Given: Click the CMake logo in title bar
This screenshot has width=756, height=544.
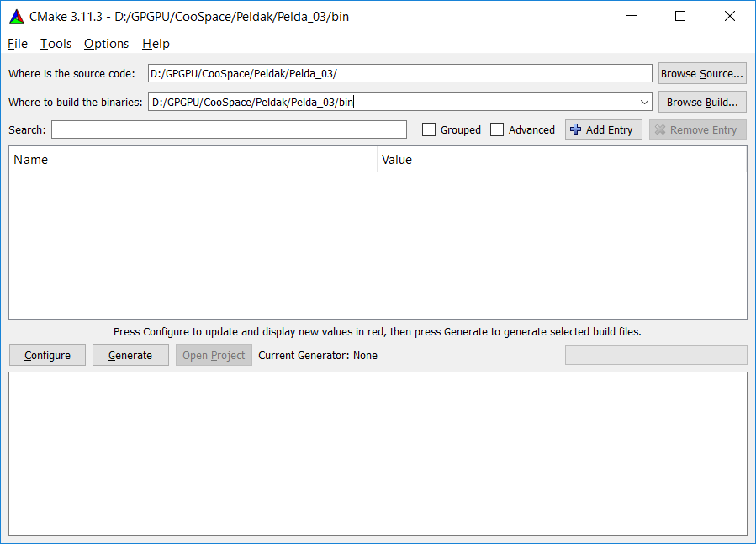Looking at the screenshot, I should pos(16,17).
